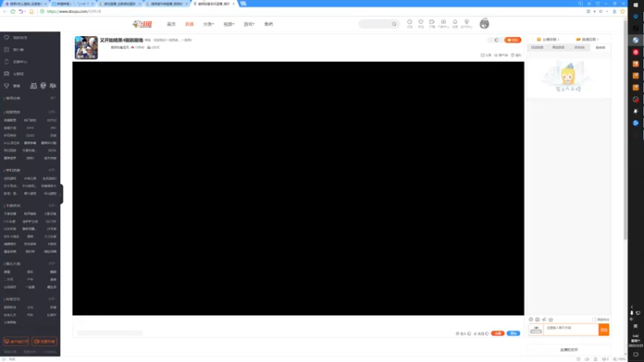Viewport: 644px width, 362px height.
Task: Open Windows notification center at the taskbar bottom
Action: 636,355
